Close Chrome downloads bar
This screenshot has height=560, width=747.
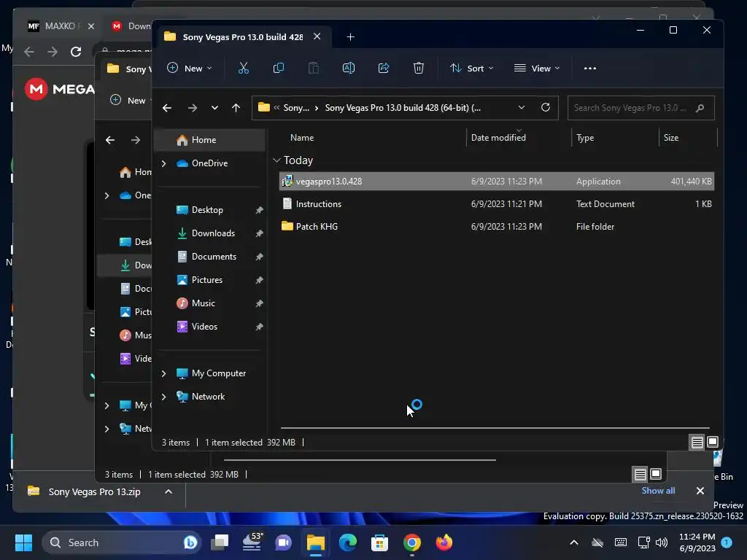(x=700, y=491)
